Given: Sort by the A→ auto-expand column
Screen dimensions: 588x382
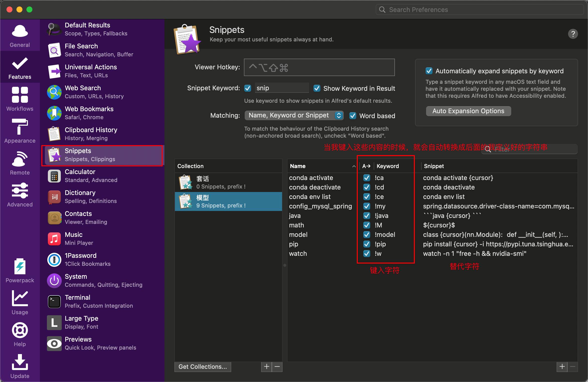Looking at the screenshot, I should pyautogui.click(x=366, y=166).
